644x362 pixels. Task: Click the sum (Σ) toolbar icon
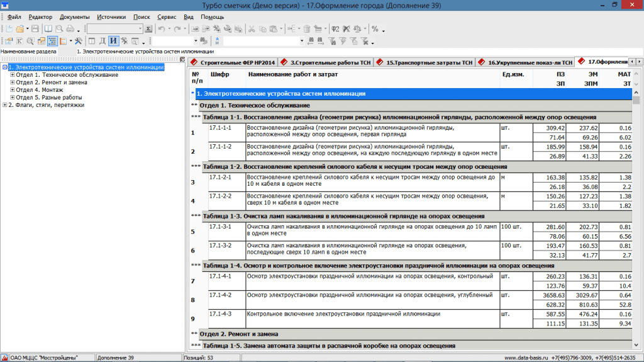(148, 29)
